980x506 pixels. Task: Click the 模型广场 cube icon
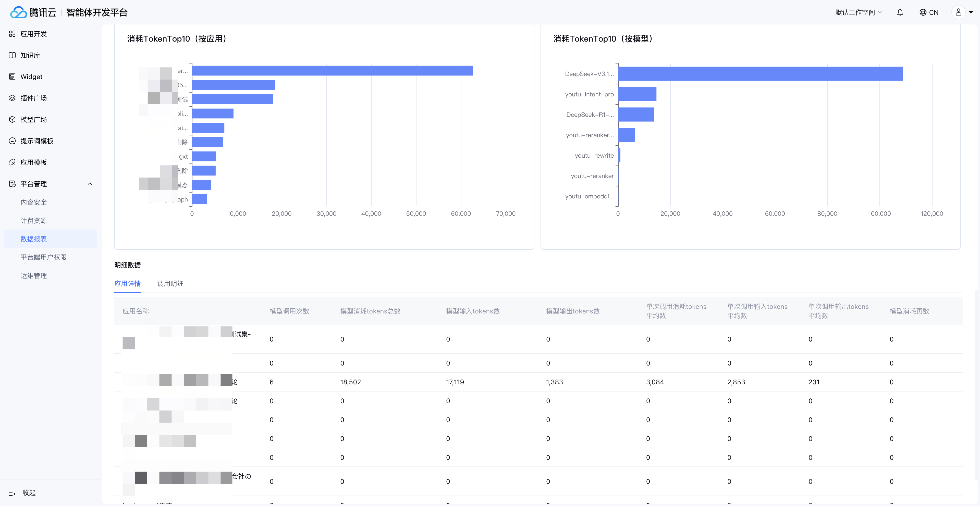click(x=12, y=119)
